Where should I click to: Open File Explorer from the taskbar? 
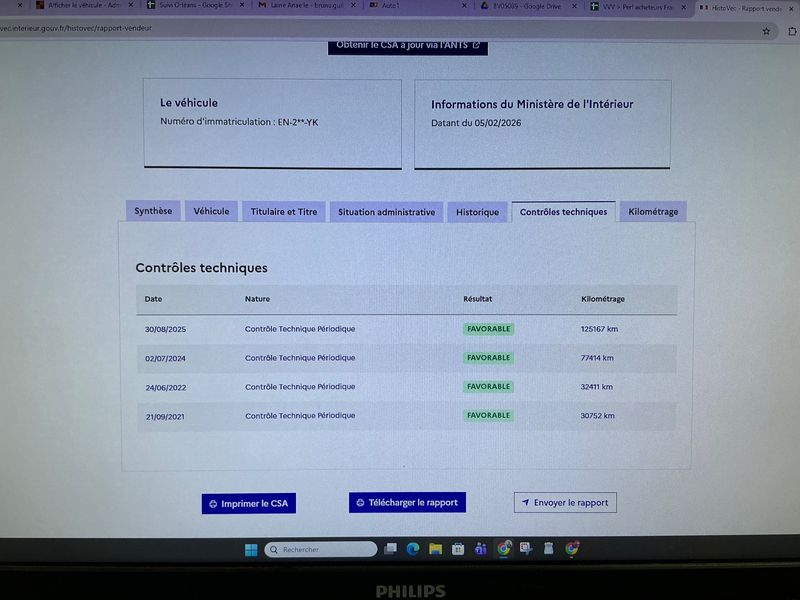(435, 549)
